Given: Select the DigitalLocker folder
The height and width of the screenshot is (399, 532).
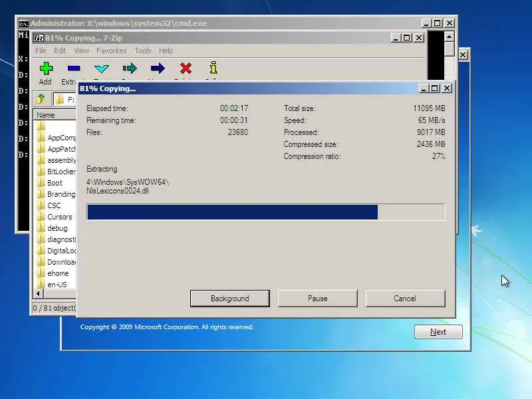Looking at the screenshot, I should click(57, 251).
